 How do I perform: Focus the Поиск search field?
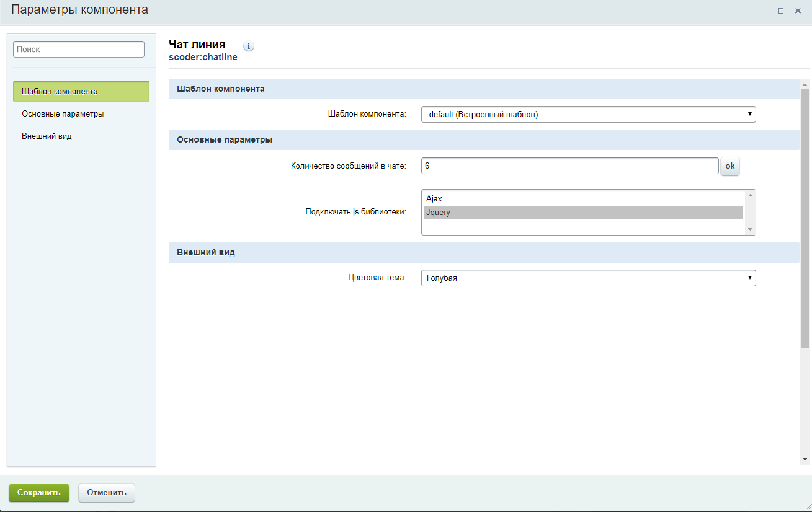coord(79,50)
